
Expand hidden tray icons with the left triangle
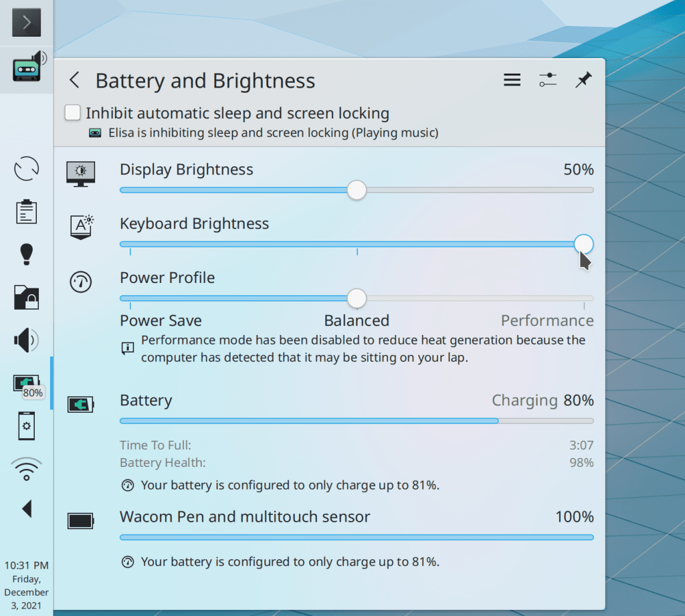pyautogui.click(x=27, y=509)
